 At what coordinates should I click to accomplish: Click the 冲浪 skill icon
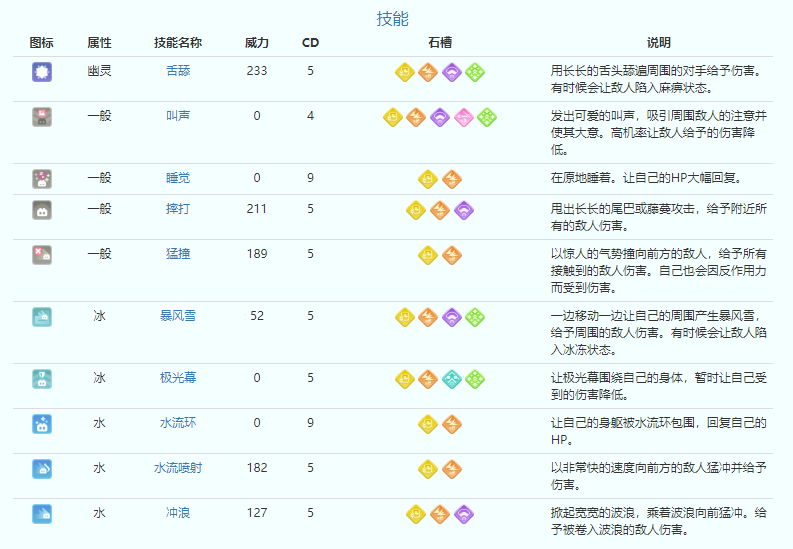pyautogui.click(x=42, y=514)
